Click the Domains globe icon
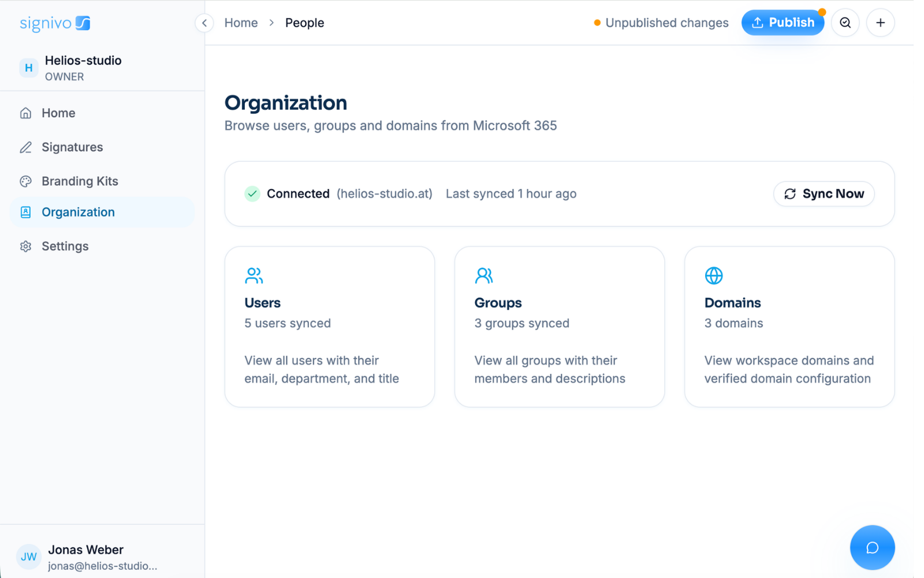This screenshot has width=924, height=578. click(714, 276)
